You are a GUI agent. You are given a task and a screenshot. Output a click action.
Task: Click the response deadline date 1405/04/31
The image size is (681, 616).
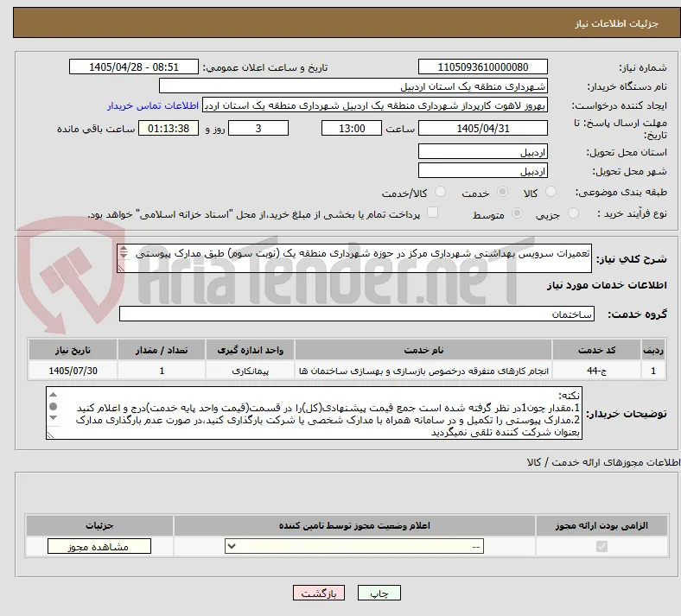pyautogui.click(x=482, y=128)
